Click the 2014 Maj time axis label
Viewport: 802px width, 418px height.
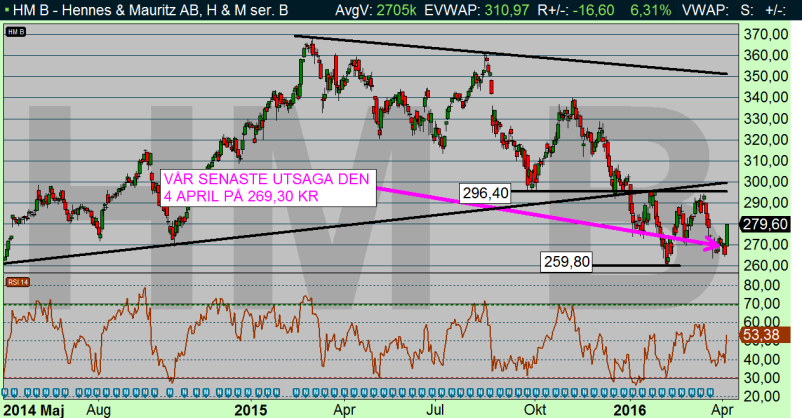[x=34, y=410]
